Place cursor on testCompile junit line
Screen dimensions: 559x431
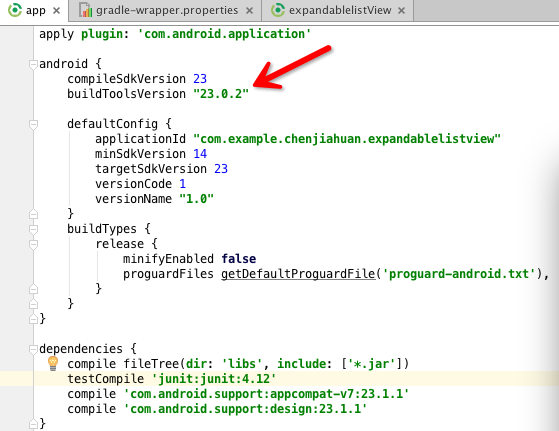pos(172,379)
